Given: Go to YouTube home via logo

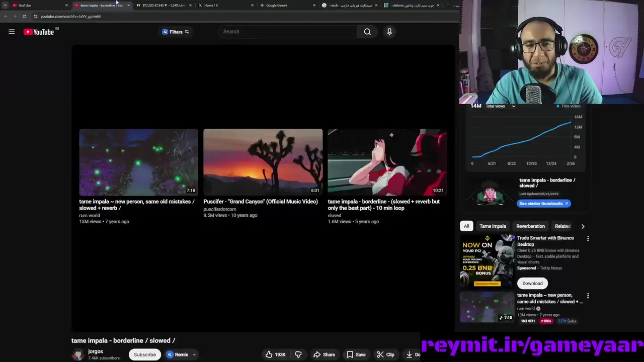Looking at the screenshot, I should pos(39,32).
